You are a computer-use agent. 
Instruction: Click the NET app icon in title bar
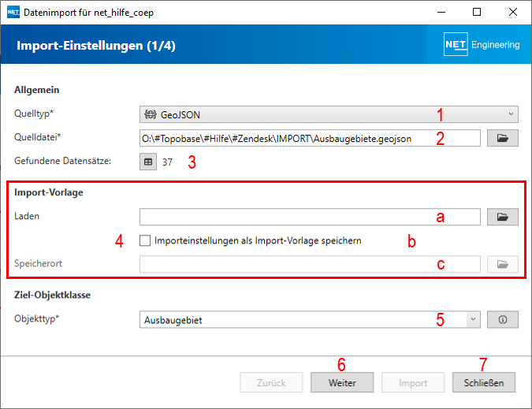(13, 12)
